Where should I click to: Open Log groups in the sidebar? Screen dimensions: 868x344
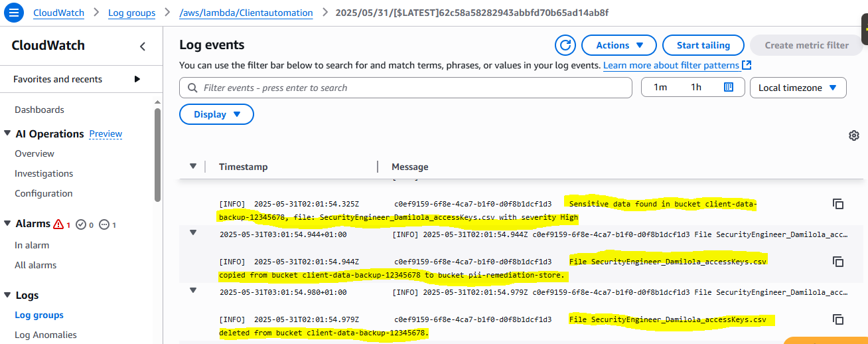[39, 315]
